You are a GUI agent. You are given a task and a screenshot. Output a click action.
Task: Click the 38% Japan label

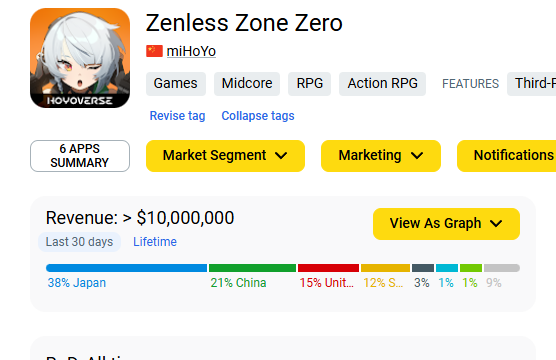(77, 283)
